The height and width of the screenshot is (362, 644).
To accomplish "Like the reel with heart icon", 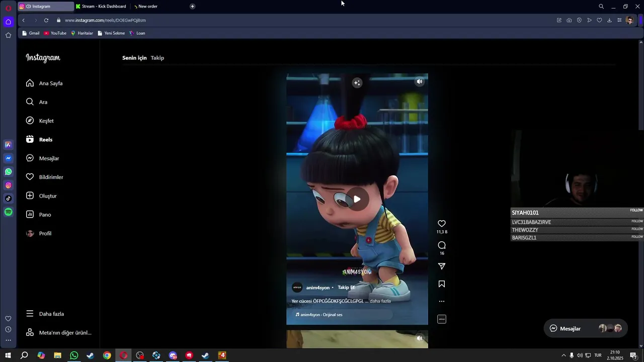I will click(442, 224).
